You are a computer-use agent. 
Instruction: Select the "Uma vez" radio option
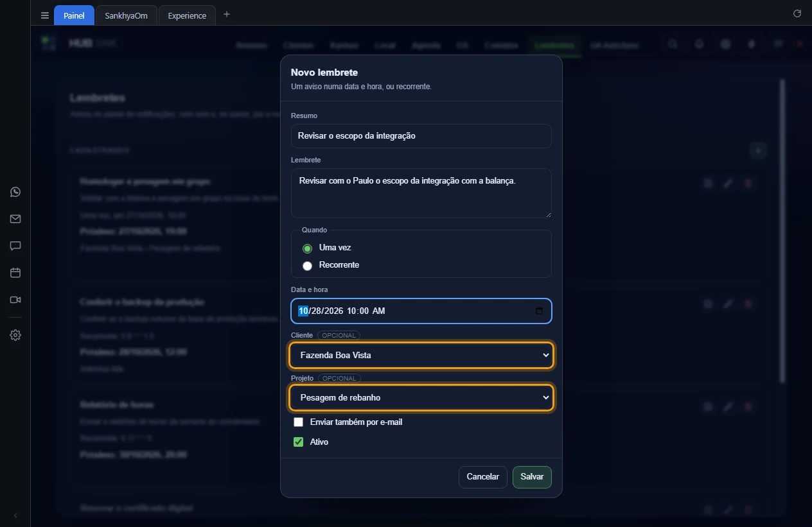(307, 248)
